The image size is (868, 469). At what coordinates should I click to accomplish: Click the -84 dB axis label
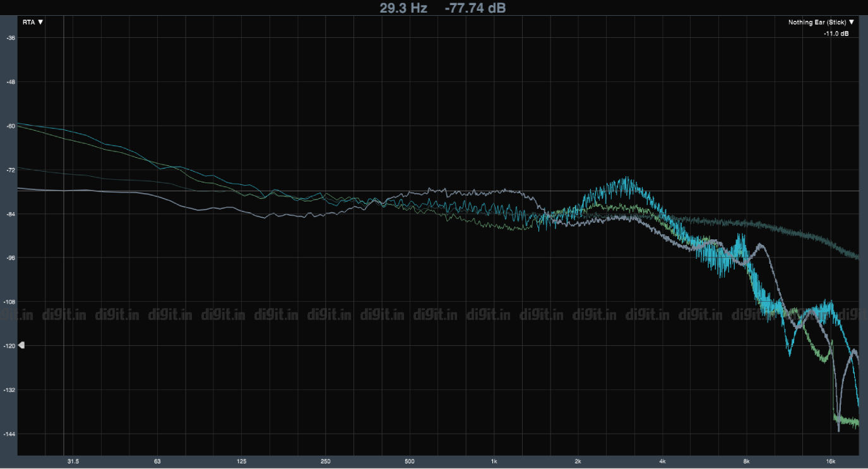tap(11, 214)
